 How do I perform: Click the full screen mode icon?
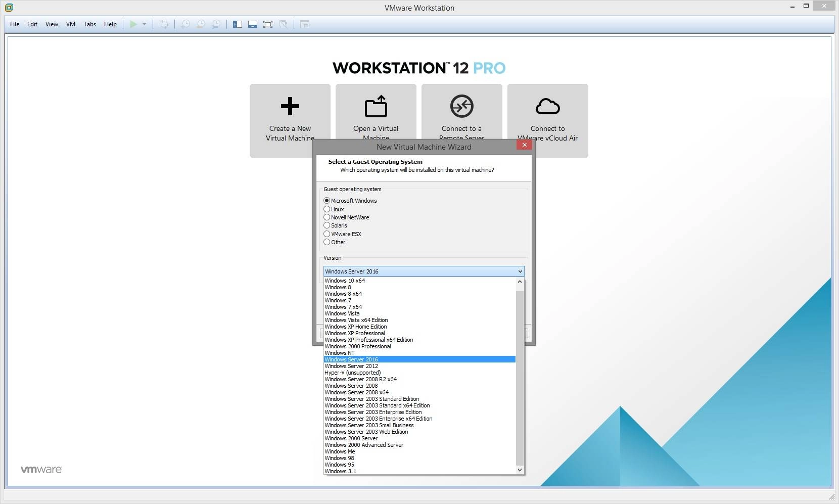268,24
